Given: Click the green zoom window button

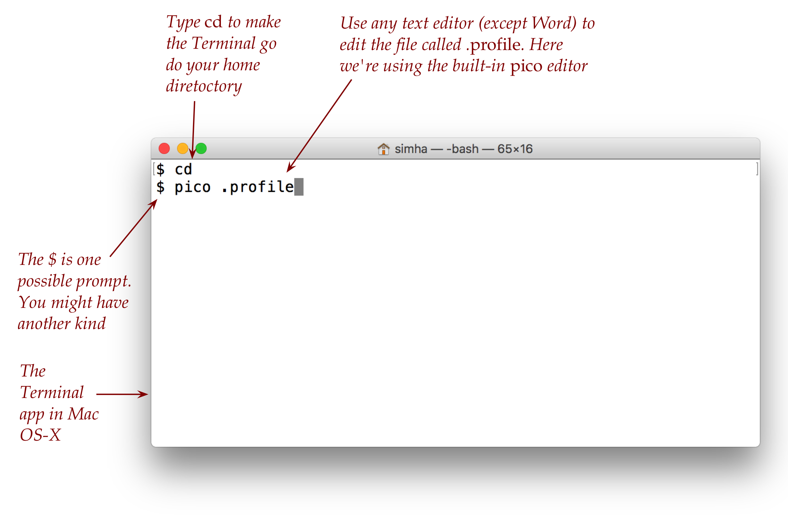Looking at the screenshot, I should coord(201,148).
